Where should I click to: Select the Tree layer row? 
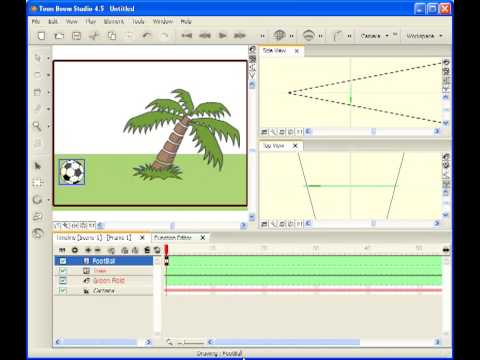pos(104,271)
